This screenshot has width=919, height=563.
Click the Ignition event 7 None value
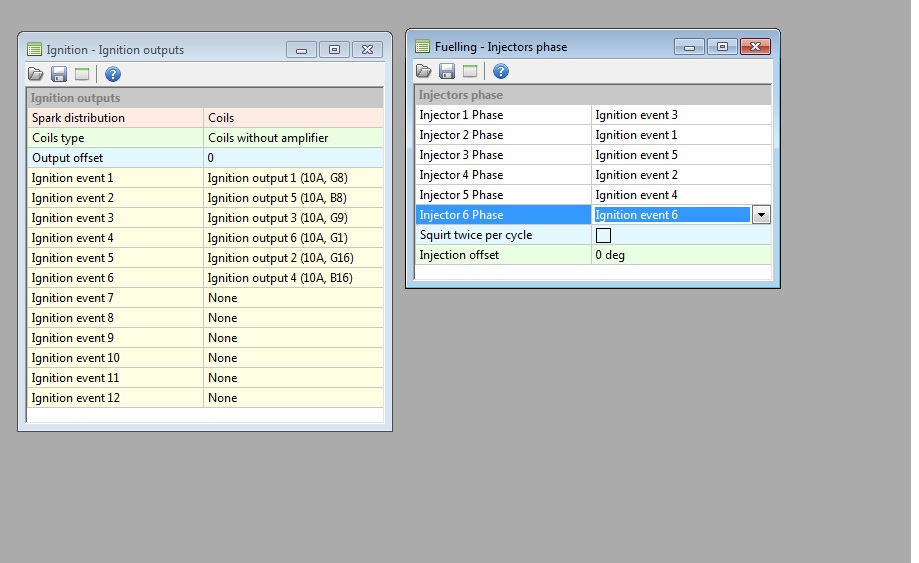(292, 298)
